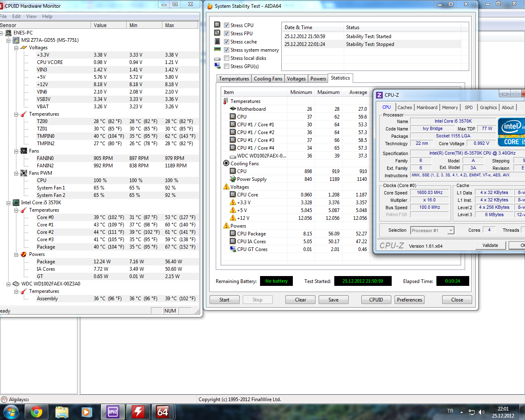Open the Processor #1 selection dropdown
Viewport: 525px width, 420px height.
(x=451, y=231)
